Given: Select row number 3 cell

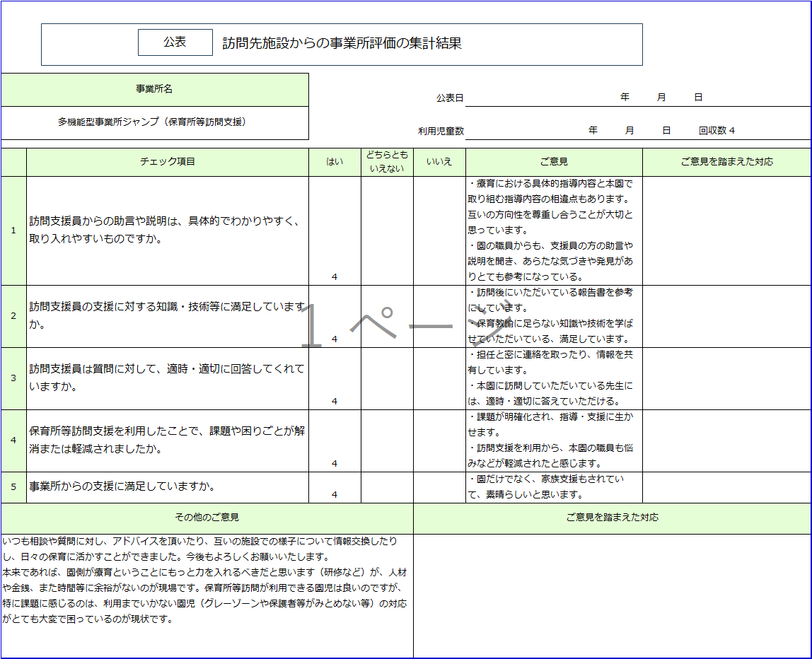Looking at the screenshot, I should tap(13, 378).
